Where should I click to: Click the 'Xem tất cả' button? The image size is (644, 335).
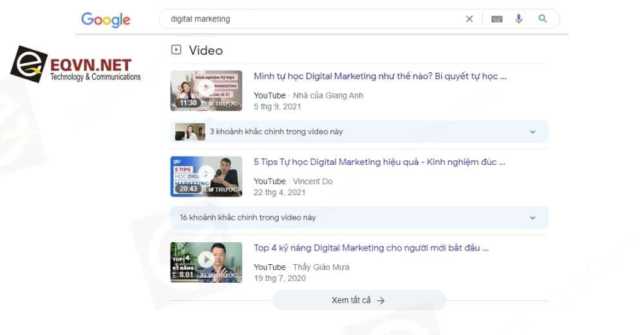click(x=359, y=300)
